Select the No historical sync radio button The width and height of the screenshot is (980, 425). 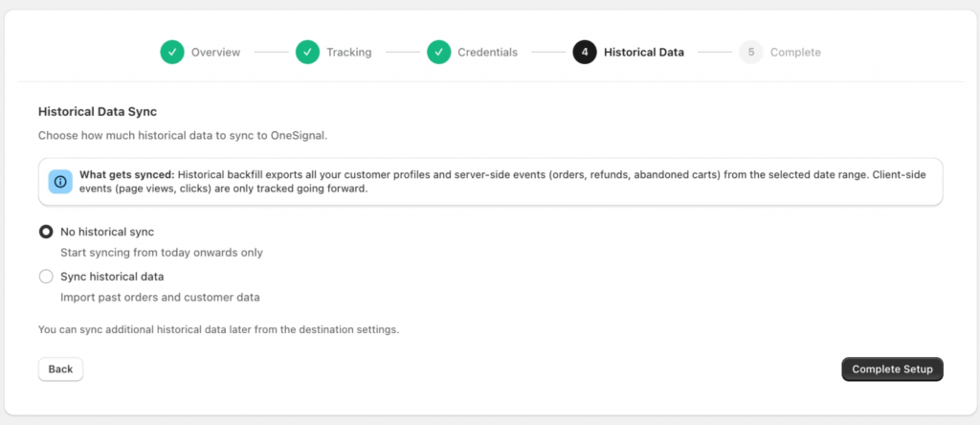pyautogui.click(x=46, y=232)
